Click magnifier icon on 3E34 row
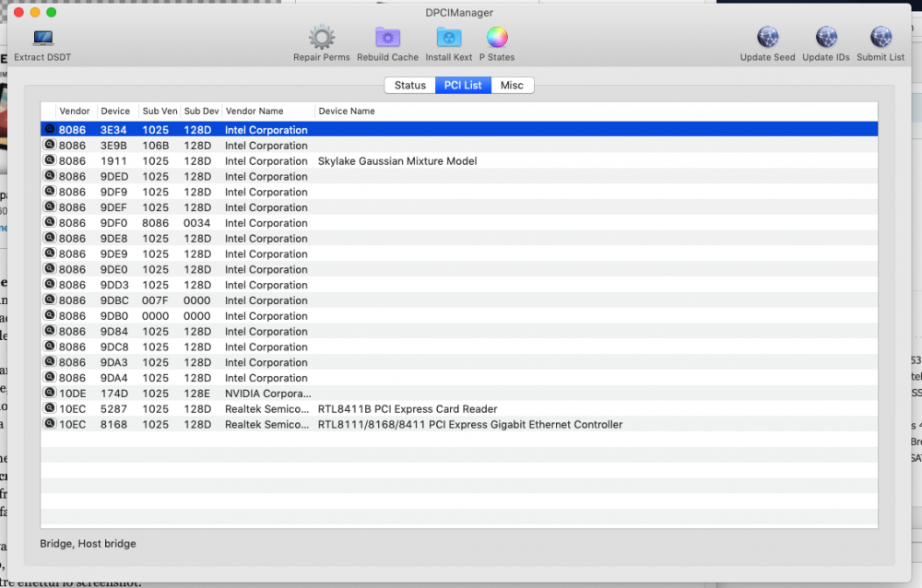 click(x=50, y=129)
